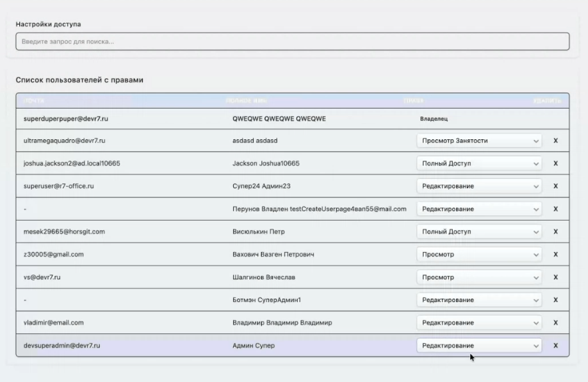
Task: Click X next to Ботмэн СуперАдмин1
Action: click(555, 300)
